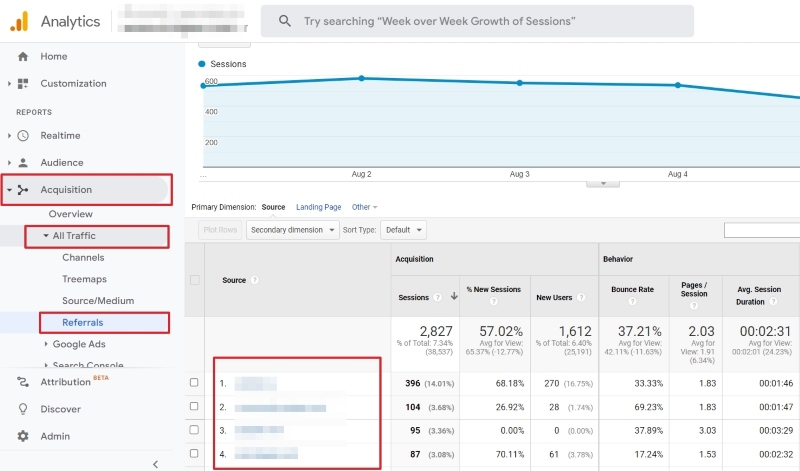Screen dimensions: 800x471
Task: Click the Aug 3 data point on chart
Action: (519, 83)
